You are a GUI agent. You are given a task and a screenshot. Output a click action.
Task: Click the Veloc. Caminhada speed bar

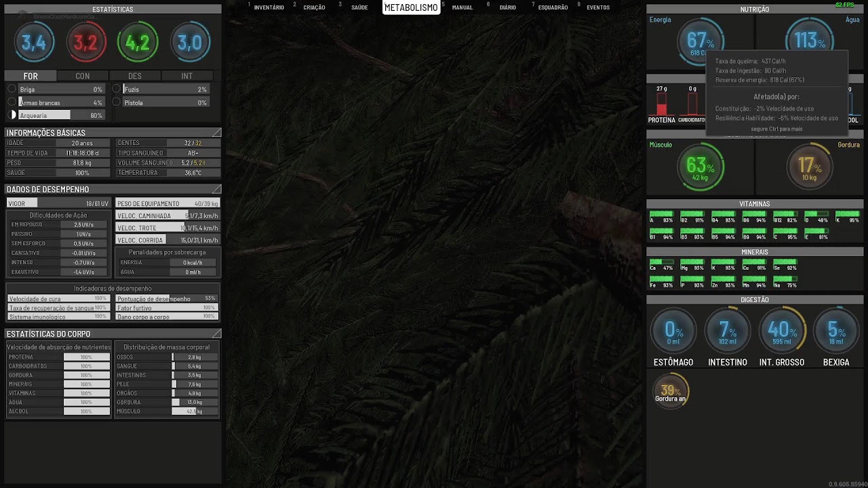(167, 216)
